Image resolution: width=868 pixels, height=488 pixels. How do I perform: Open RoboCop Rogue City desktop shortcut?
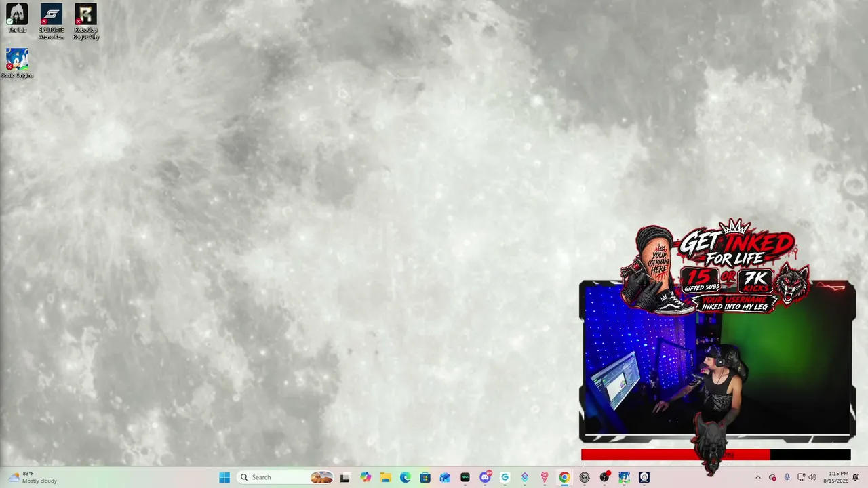click(x=85, y=21)
